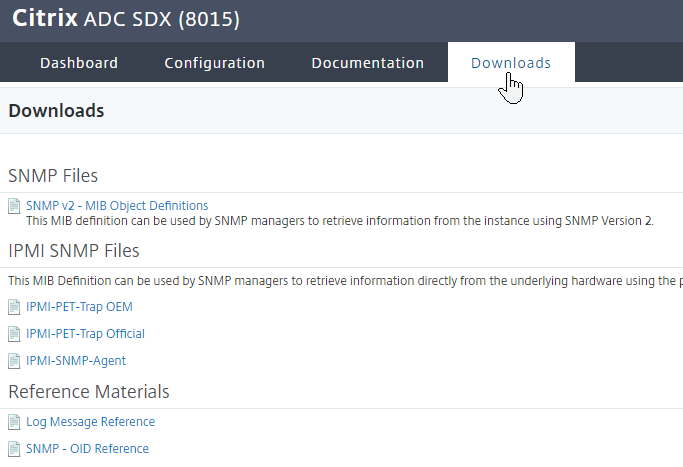Screen dimensions: 683x467
Task: Select the Downloads tab
Action: point(511,63)
